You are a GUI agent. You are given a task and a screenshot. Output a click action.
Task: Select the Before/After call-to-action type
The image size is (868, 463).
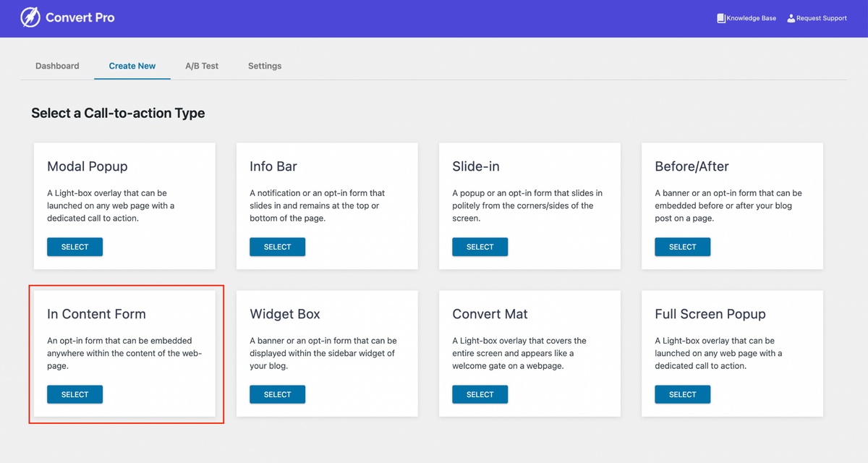click(682, 247)
